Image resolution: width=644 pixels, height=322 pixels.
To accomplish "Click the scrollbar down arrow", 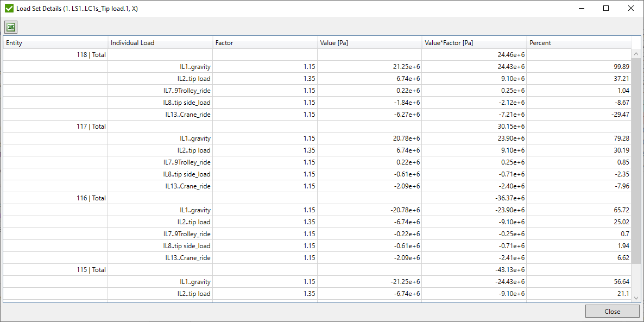I will tap(636, 297).
